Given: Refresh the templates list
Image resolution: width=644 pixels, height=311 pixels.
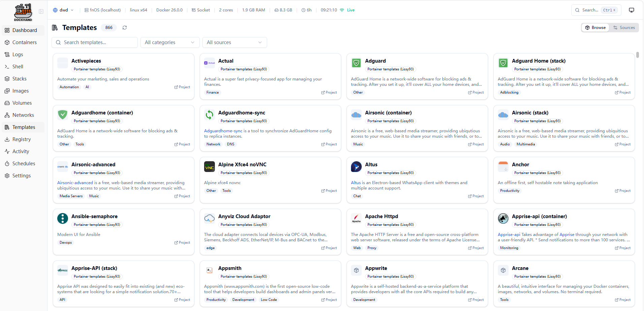Looking at the screenshot, I should point(125,28).
